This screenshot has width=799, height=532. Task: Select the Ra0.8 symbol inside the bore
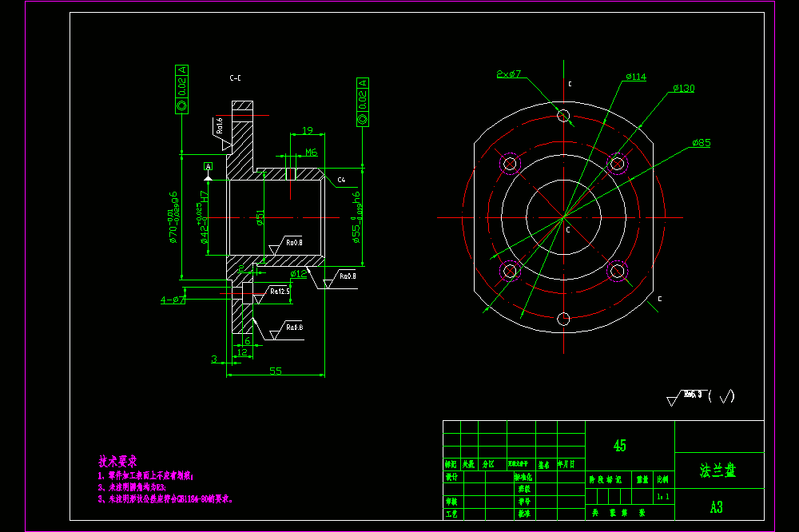(286, 245)
